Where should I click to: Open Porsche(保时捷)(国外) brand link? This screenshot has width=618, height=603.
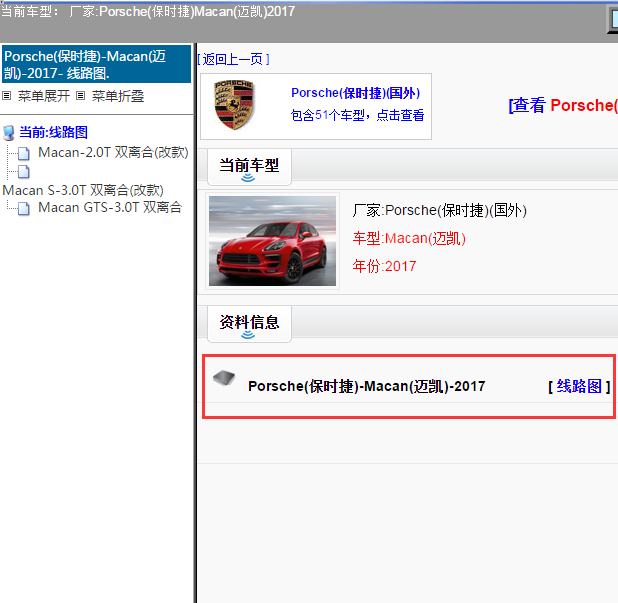click(x=356, y=93)
